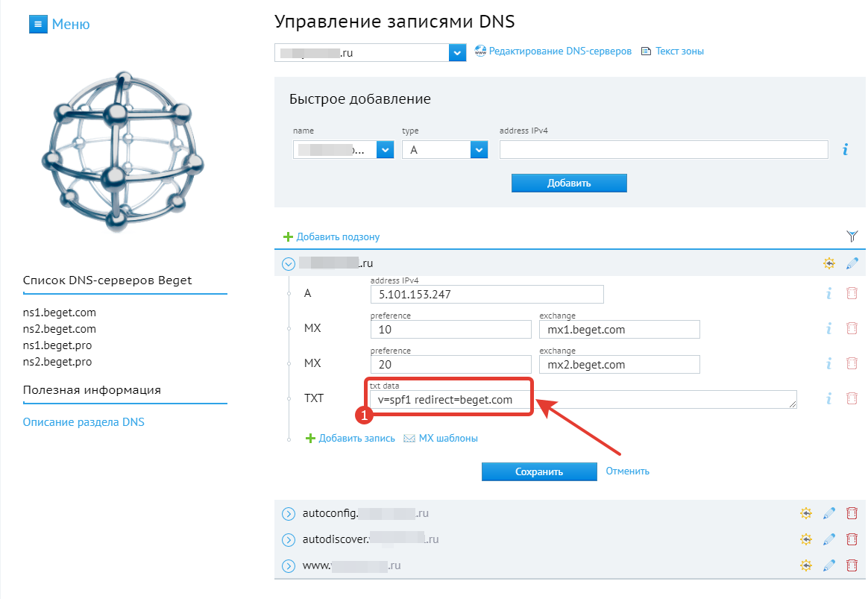The width and height of the screenshot is (868, 599).
Task: Delete the www subdomain
Action: [x=852, y=565]
